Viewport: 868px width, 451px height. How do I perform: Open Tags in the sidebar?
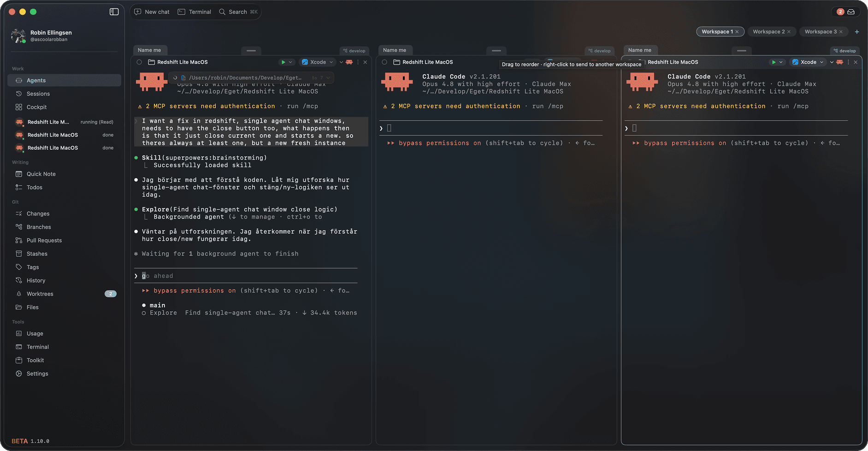pos(65,267)
